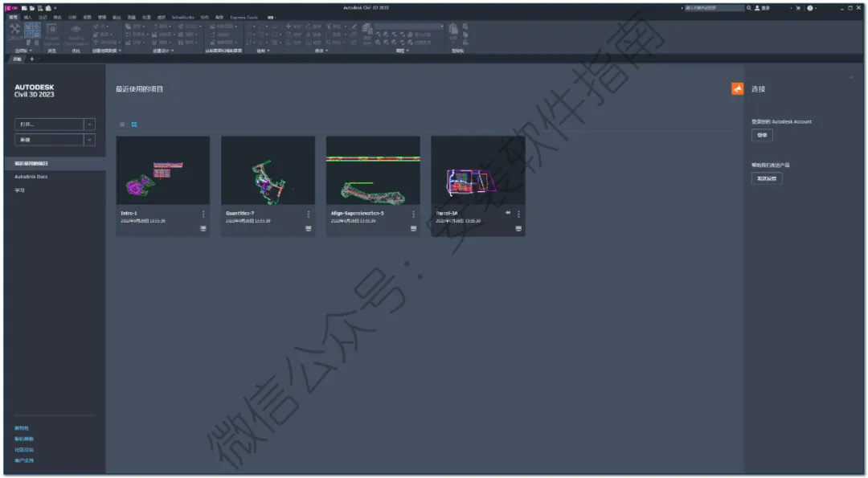Click the file type icon on Intro-1 card

coord(203,228)
